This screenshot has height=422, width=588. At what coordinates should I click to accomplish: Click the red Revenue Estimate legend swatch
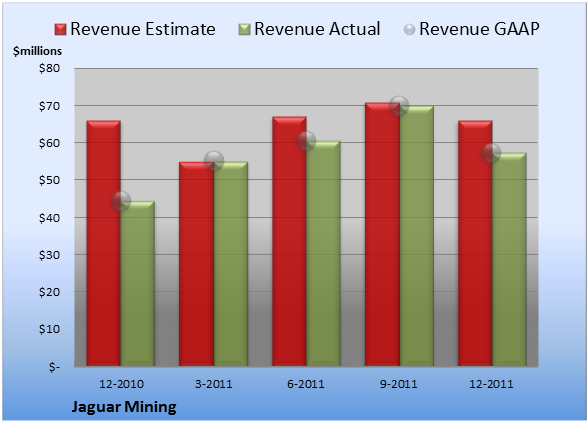coord(60,30)
